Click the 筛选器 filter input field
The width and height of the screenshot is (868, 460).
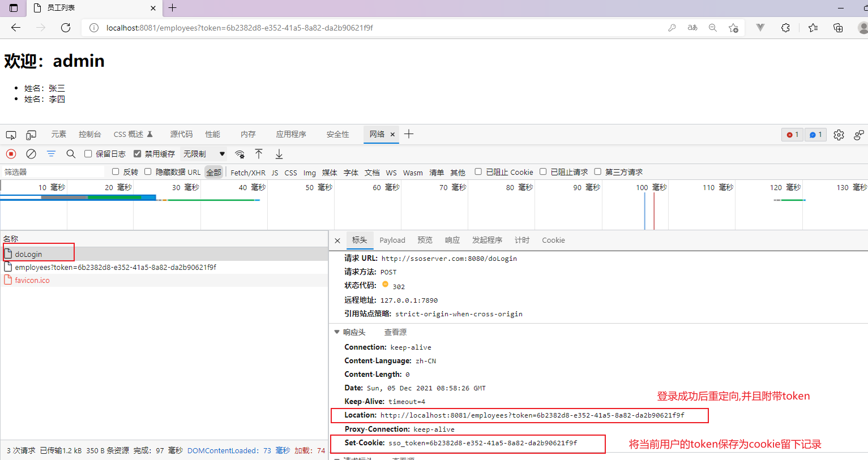[x=53, y=172]
